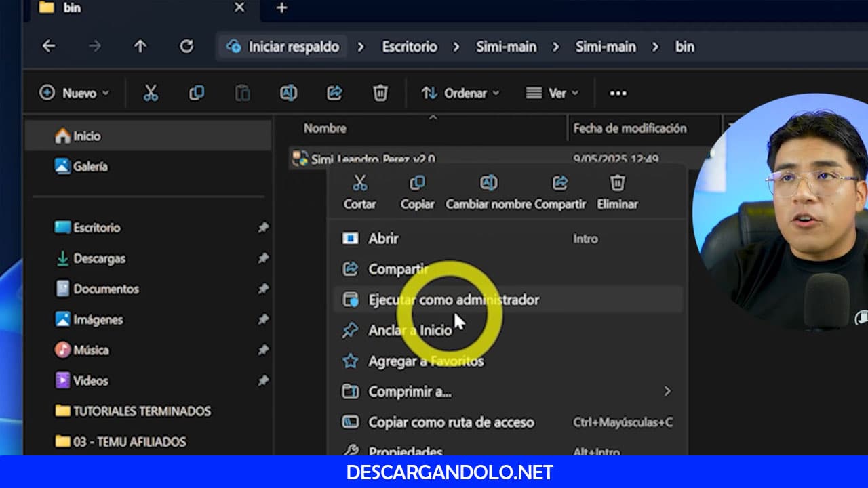This screenshot has width=868, height=488.
Task: Click the Share icon in toolbar
Action: 334,93
